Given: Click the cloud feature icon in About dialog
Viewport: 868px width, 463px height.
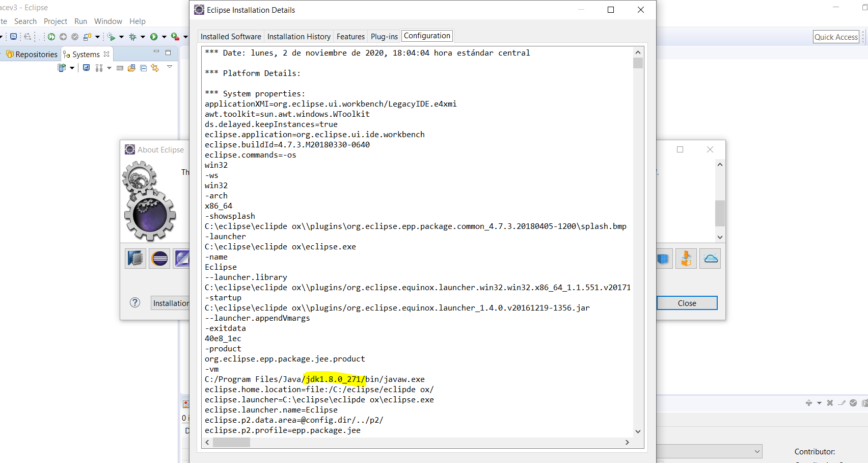Looking at the screenshot, I should coord(710,259).
